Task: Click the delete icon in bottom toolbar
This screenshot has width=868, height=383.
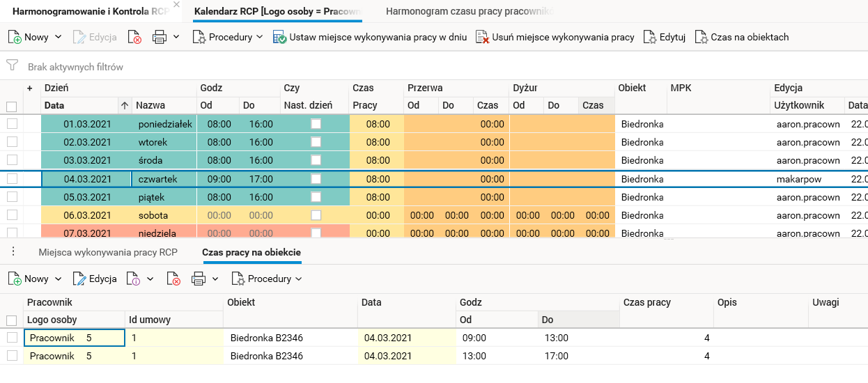Action: (173, 279)
